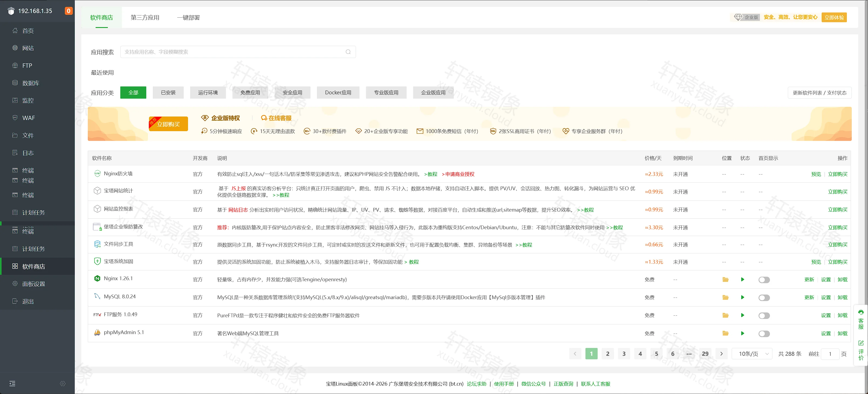Click the phpMyAdmin running status play icon
The image size is (868, 394).
742,333
